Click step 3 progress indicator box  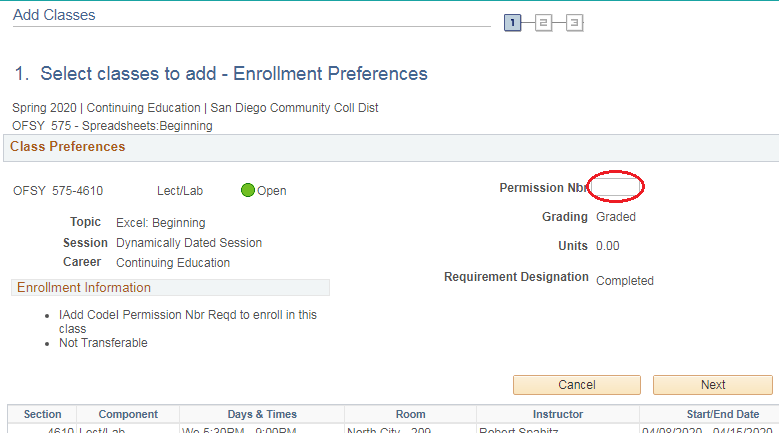pyautogui.click(x=574, y=22)
